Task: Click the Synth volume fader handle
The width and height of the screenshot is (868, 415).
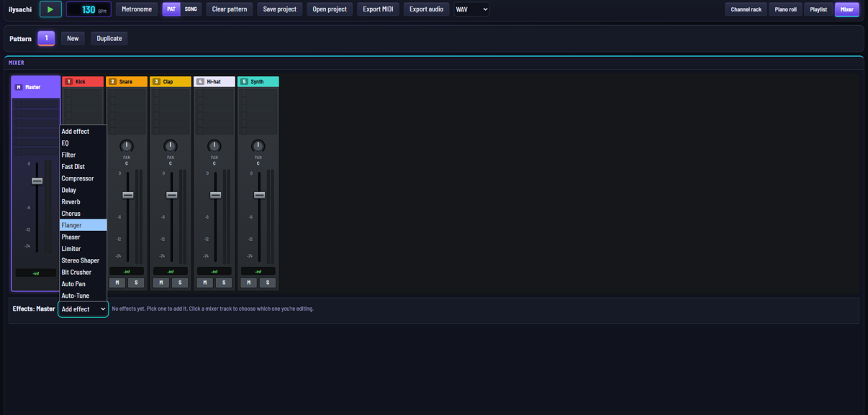Action: point(259,195)
